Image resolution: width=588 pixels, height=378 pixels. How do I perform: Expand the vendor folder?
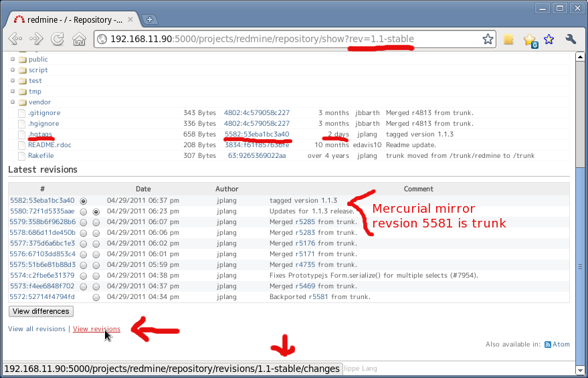[12, 102]
